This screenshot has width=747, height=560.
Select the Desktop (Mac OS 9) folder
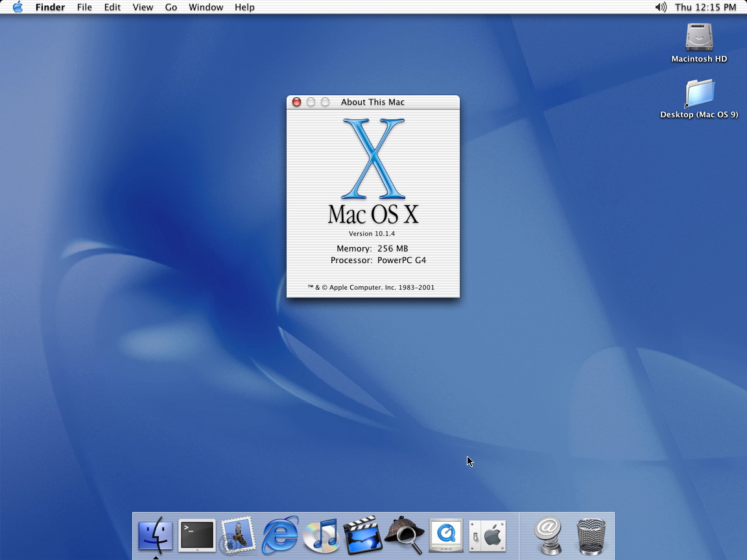699,94
